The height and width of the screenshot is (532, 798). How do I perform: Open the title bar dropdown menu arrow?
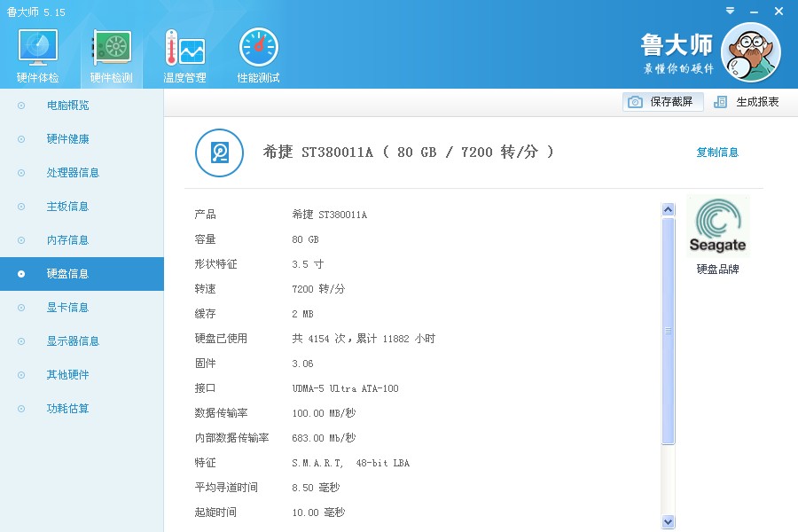(x=730, y=11)
